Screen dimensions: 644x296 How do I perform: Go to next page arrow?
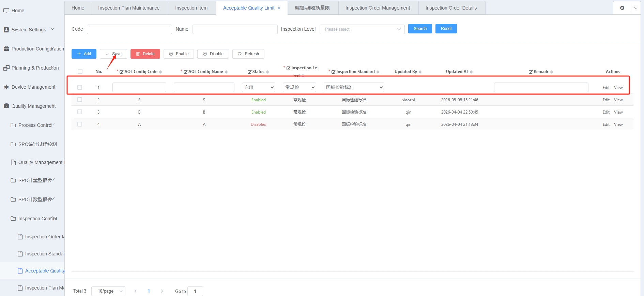162,291
